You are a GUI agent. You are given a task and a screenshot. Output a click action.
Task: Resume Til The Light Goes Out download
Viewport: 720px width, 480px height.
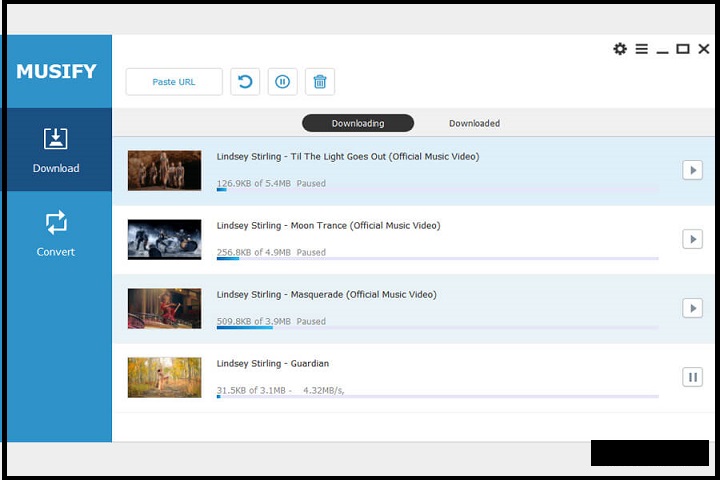click(692, 170)
